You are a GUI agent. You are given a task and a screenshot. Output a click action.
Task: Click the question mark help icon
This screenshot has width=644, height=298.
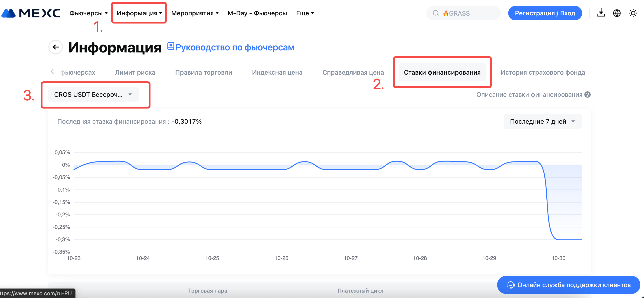[x=588, y=95]
